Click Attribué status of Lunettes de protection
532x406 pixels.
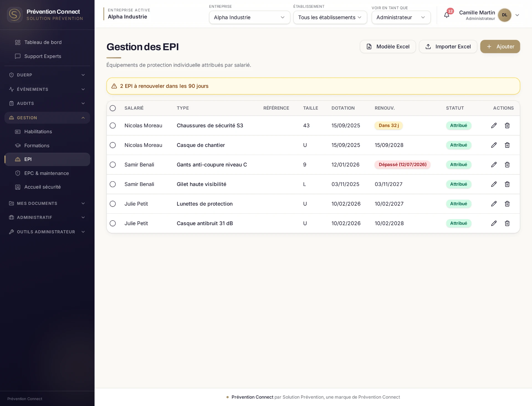click(459, 204)
